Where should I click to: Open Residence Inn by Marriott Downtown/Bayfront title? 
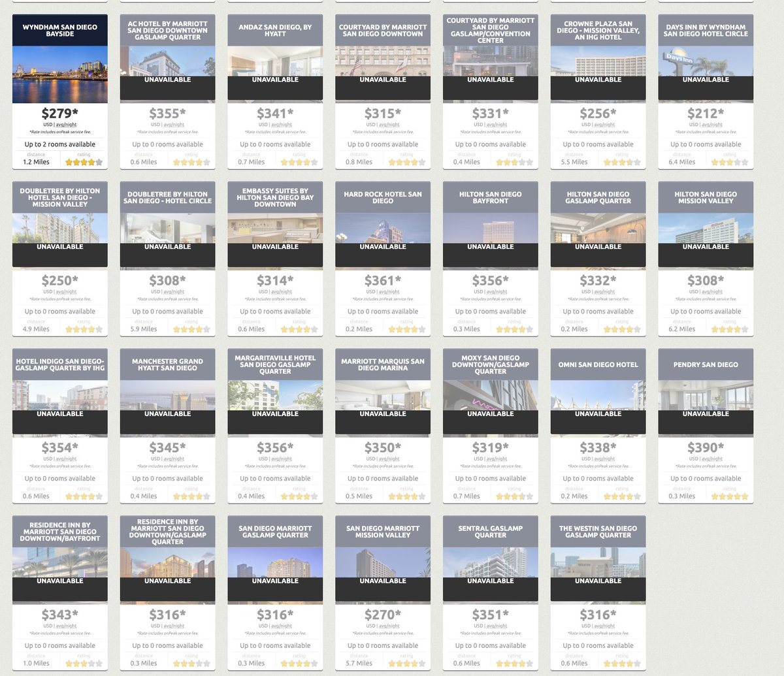(60, 532)
